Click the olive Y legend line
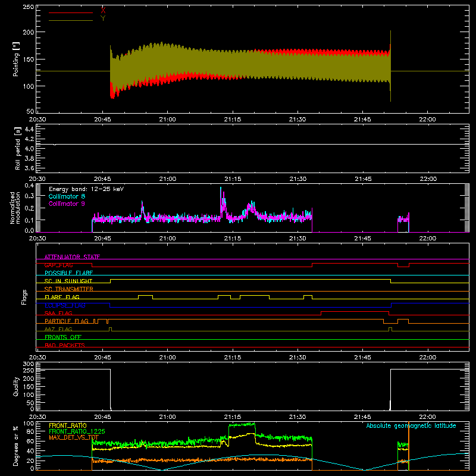This screenshot has height=476, width=476. tap(70, 21)
